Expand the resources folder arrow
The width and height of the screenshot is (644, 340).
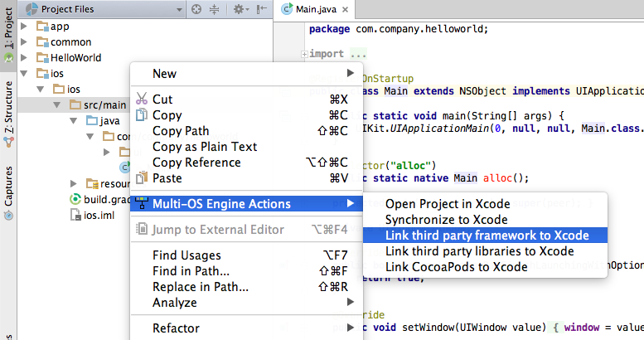click(x=73, y=183)
